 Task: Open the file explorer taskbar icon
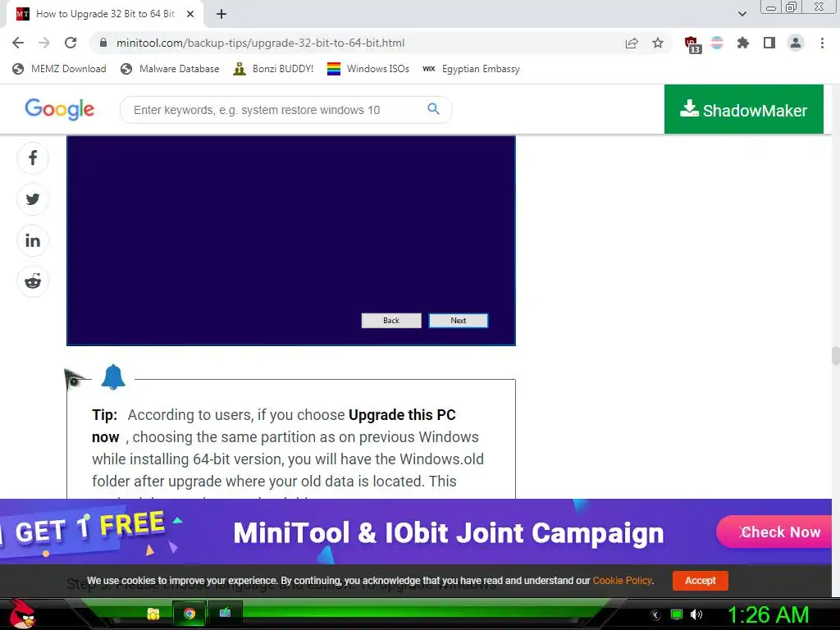[x=153, y=614]
